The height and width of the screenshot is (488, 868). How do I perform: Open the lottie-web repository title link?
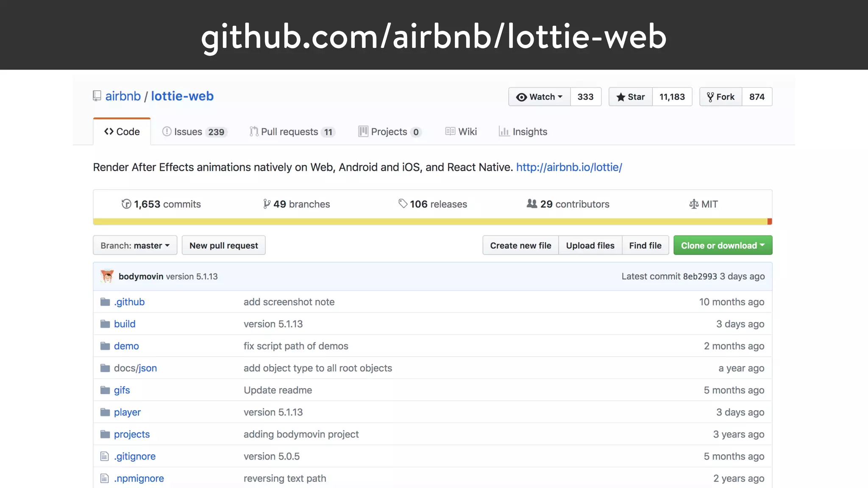click(x=182, y=96)
